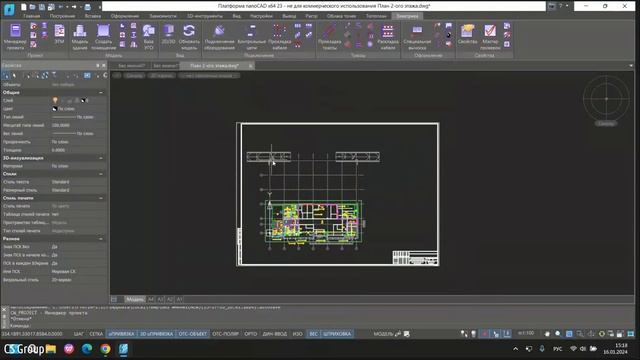
Task: Collapse the Разное properties section
Action: point(101,239)
